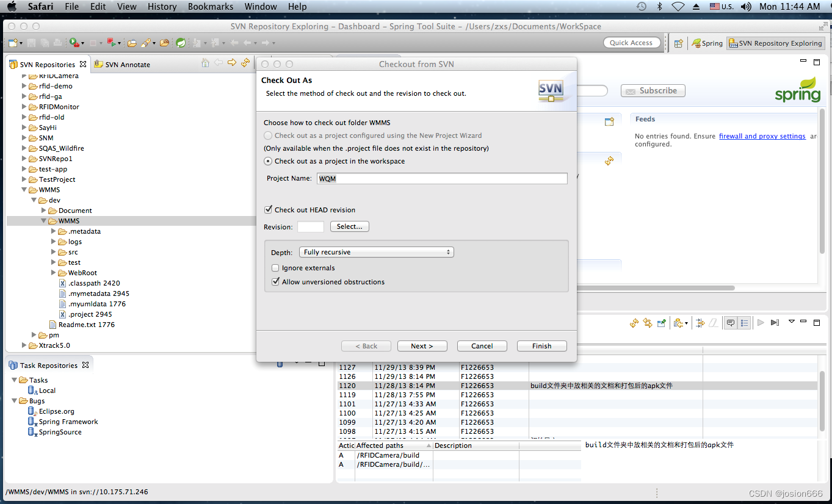This screenshot has height=504, width=832.
Task: Open the Bookmarks menu
Action: point(210,7)
